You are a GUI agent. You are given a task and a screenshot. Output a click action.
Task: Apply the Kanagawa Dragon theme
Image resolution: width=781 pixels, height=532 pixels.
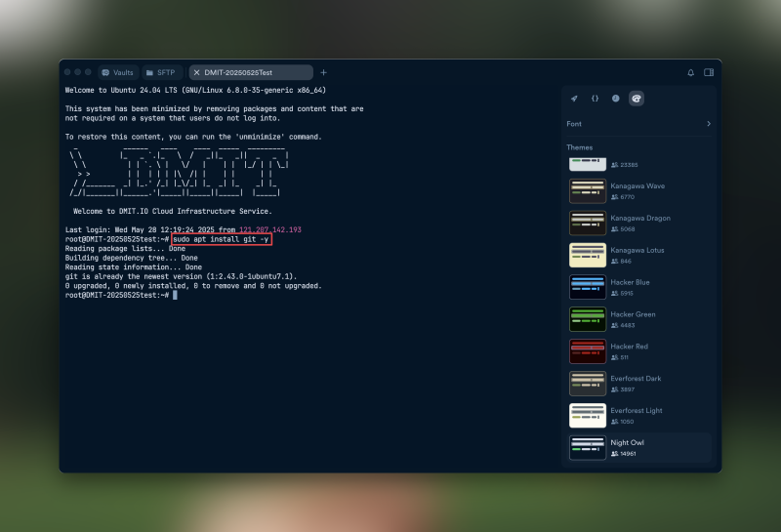638,223
